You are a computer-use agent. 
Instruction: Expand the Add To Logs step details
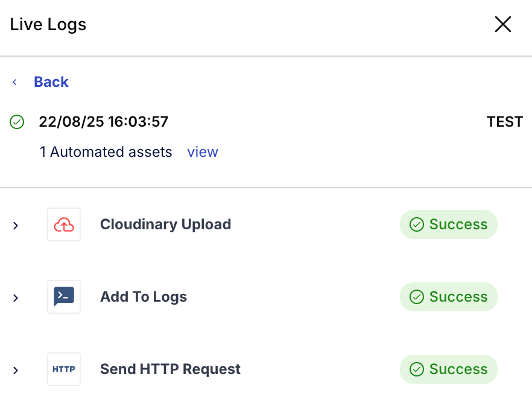tap(16, 297)
